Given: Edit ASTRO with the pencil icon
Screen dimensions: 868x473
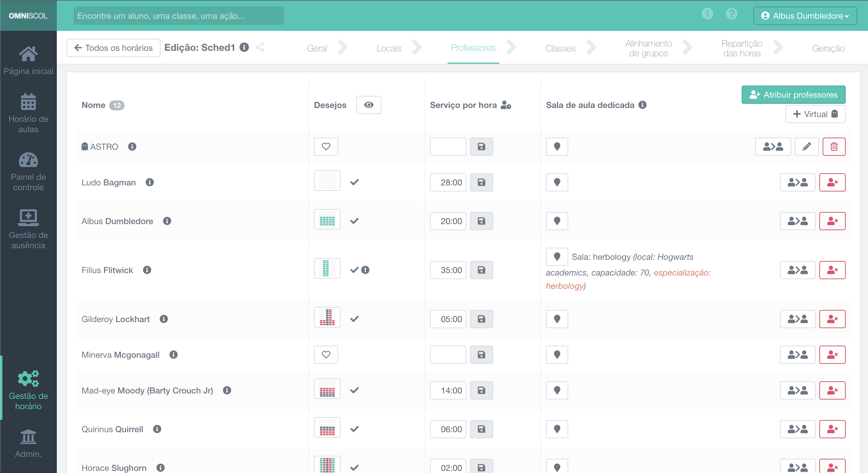Looking at the screenshot, I should coord(806,147).
